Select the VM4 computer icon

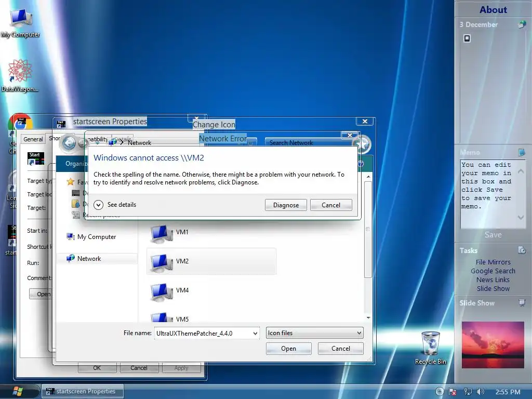tap(161, 292)
